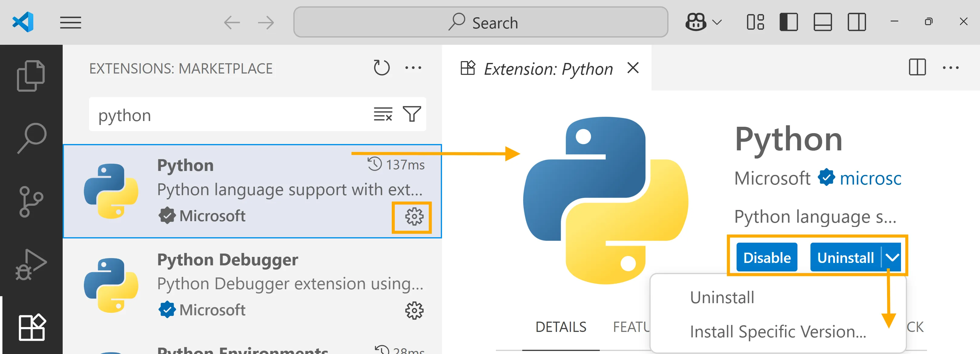This screenshot has height=354, width=980.
Task: Choose Install Specific Version menu entry
Action: click(x=777, y=332)
